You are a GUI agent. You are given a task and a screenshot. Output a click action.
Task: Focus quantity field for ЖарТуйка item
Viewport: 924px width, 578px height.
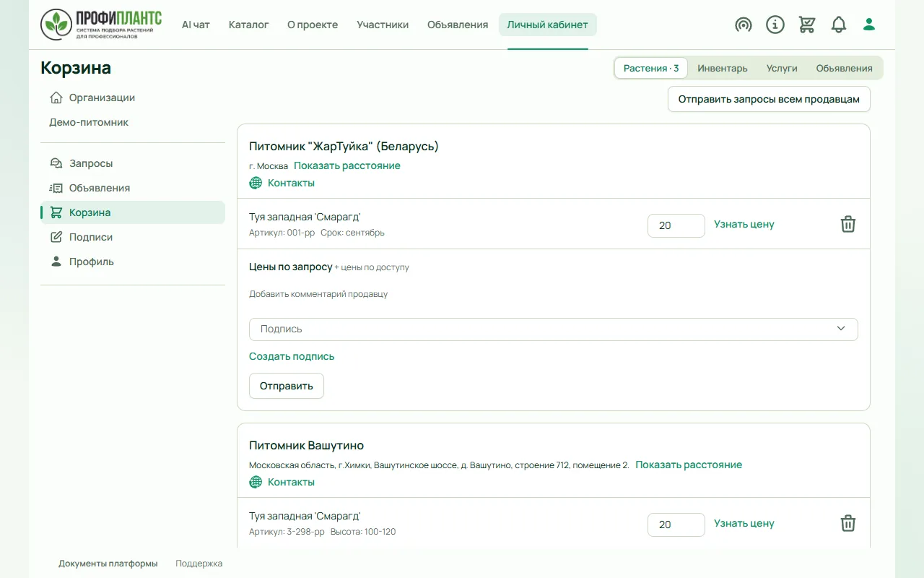click(676, 225)
